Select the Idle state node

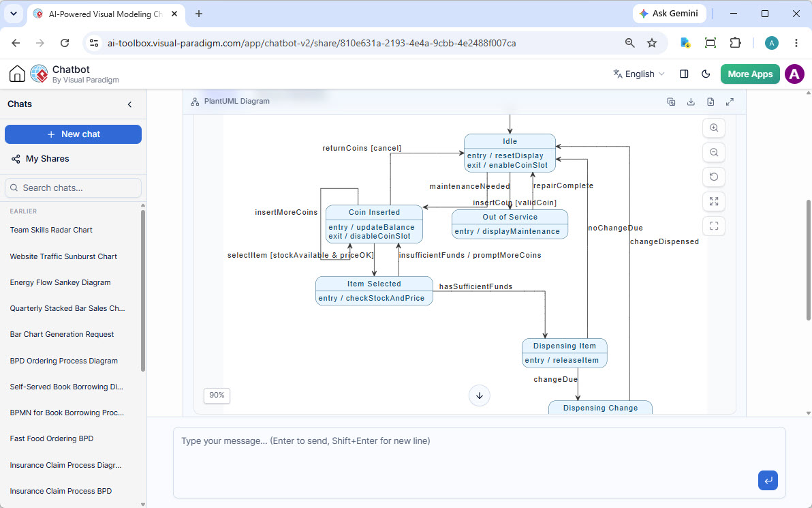pos(510,153)
